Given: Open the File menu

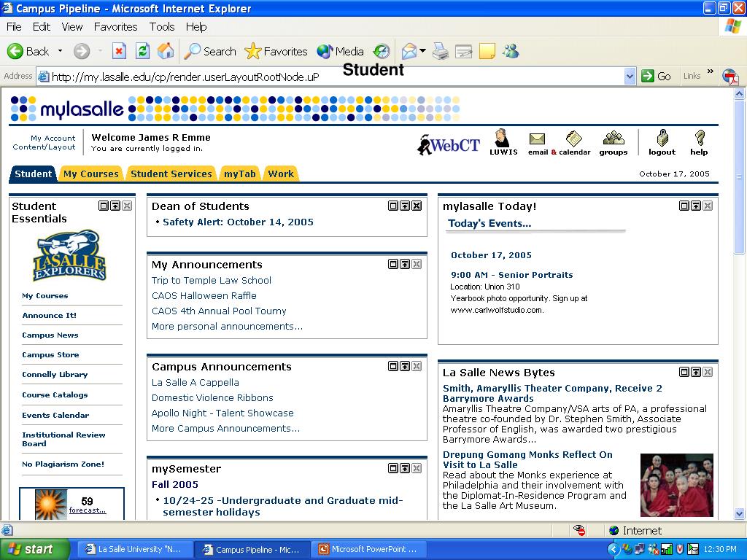Looking at the screenshot, I should pos(14,27).
